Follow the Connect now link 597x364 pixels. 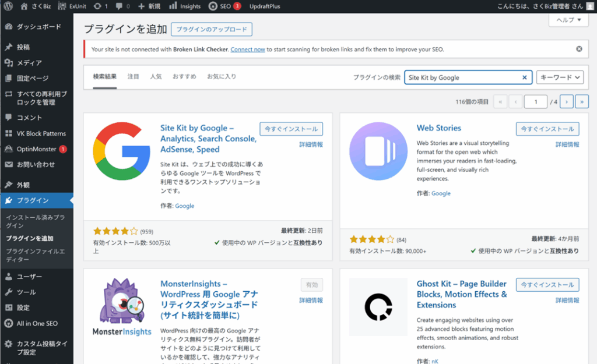247,50
